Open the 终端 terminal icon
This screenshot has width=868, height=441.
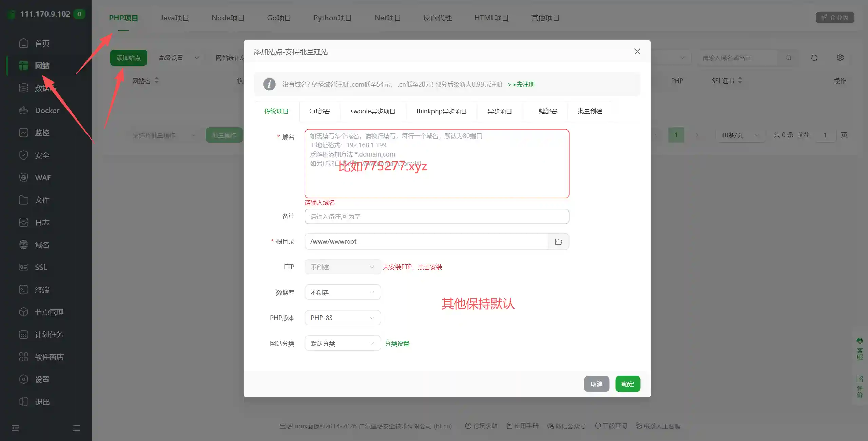coord(23,290)
